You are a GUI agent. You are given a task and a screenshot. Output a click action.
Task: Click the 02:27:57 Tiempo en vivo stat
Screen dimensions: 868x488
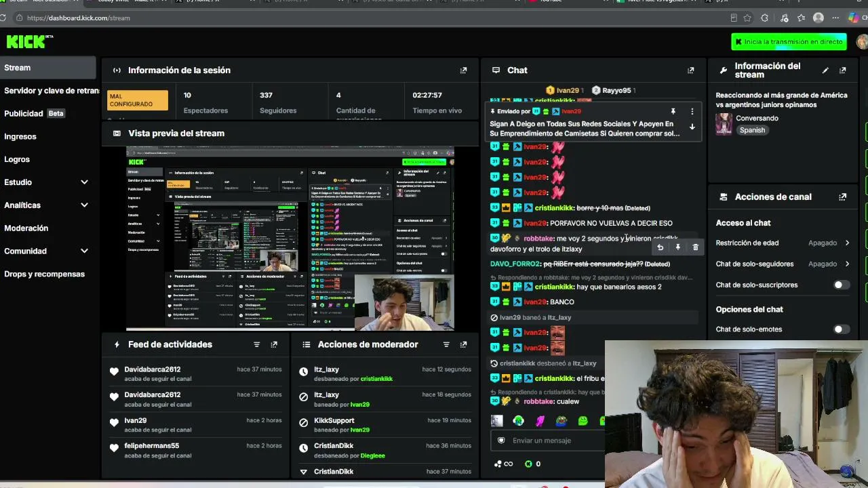tap(437, 102)
